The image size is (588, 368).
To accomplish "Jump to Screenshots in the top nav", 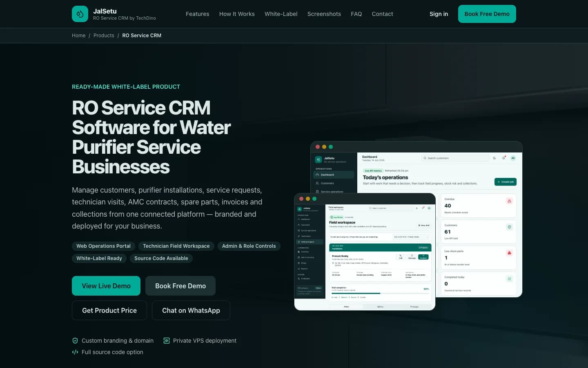I will 324,14.
